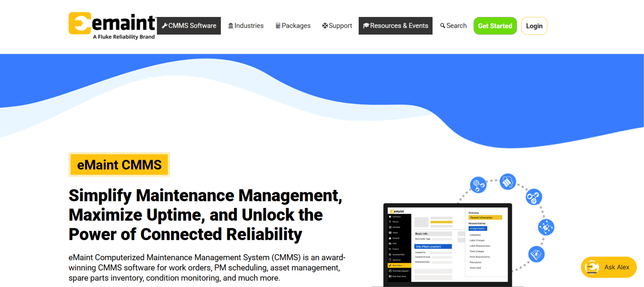Viewport: 644px width, 287px height.
Task: Click the Search link in navigation
Action: [453, 26]
